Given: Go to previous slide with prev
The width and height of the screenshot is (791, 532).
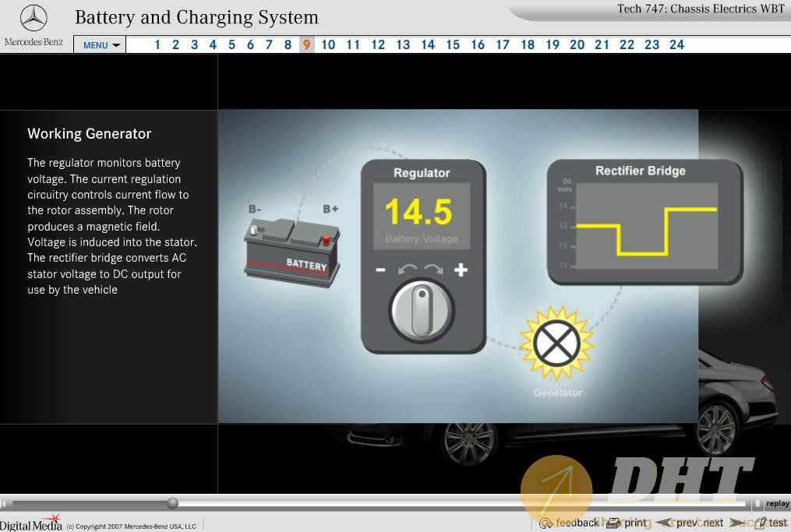Looking at the screenshot, I should click(x=678, y=523).
